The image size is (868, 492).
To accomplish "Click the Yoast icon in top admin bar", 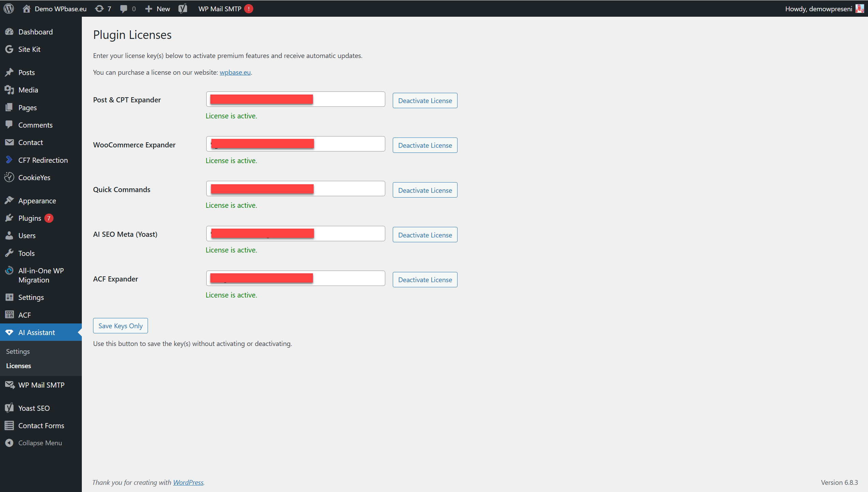I will point(183,9).
